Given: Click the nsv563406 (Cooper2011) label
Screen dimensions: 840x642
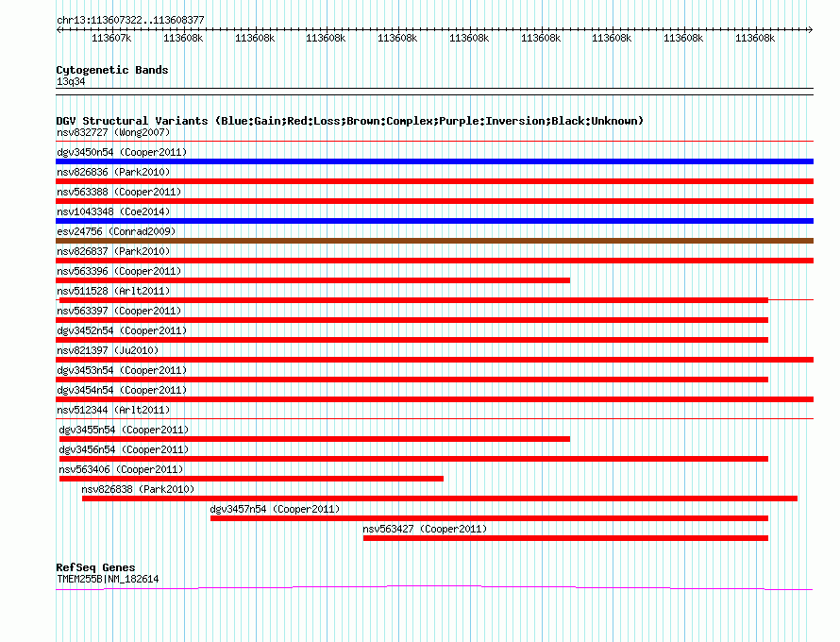Looking at the screenshot, I should click(121, 469).
